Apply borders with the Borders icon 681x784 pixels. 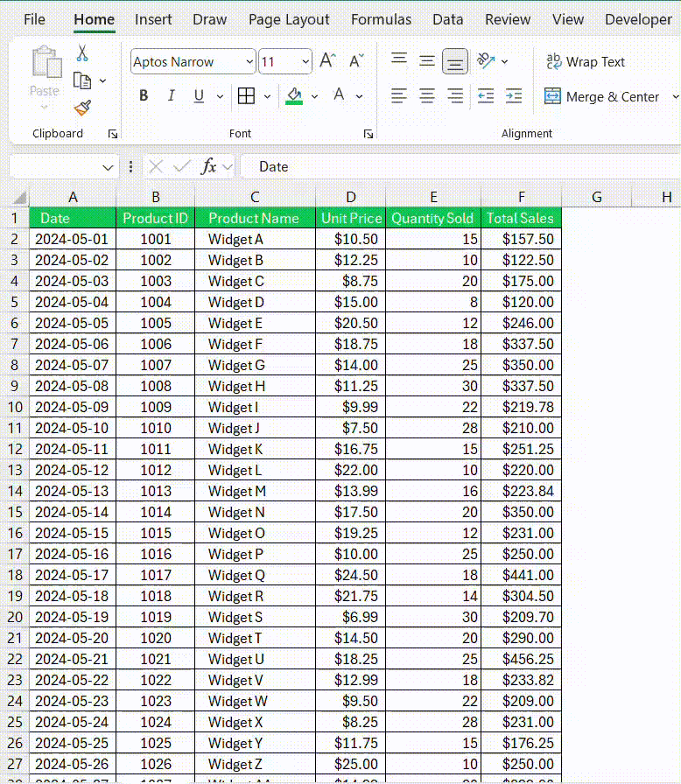pos(246,95)
